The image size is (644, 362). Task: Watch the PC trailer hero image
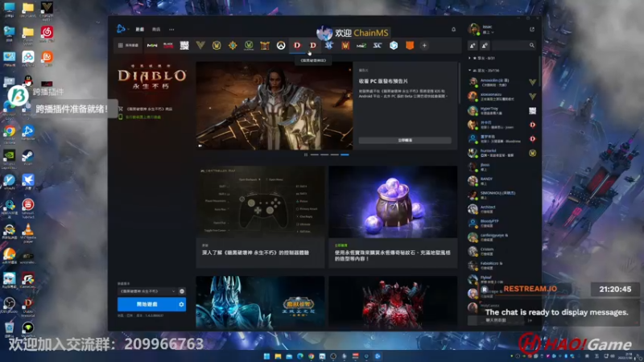275,105
